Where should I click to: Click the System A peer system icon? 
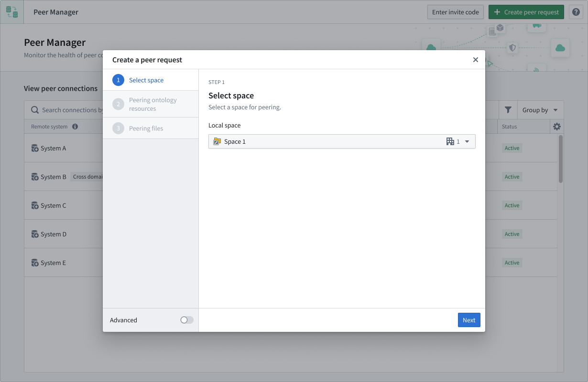click(35, 148)
